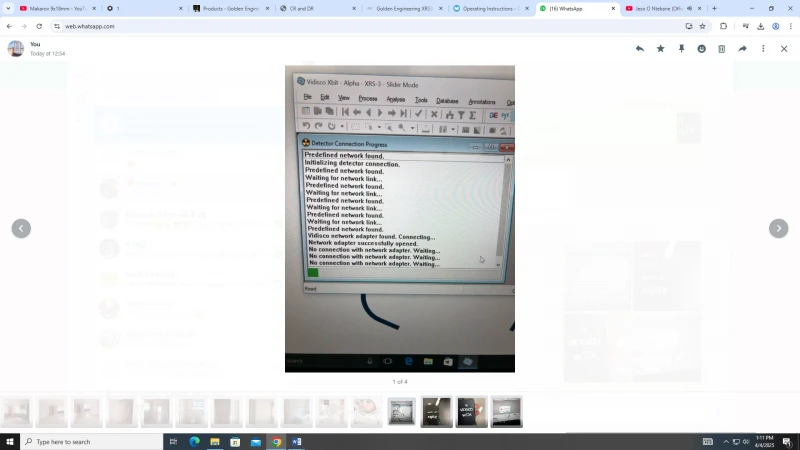Click the timestamp "Today at 12:54"
The image size is (800, 450).
click(47, 54)
